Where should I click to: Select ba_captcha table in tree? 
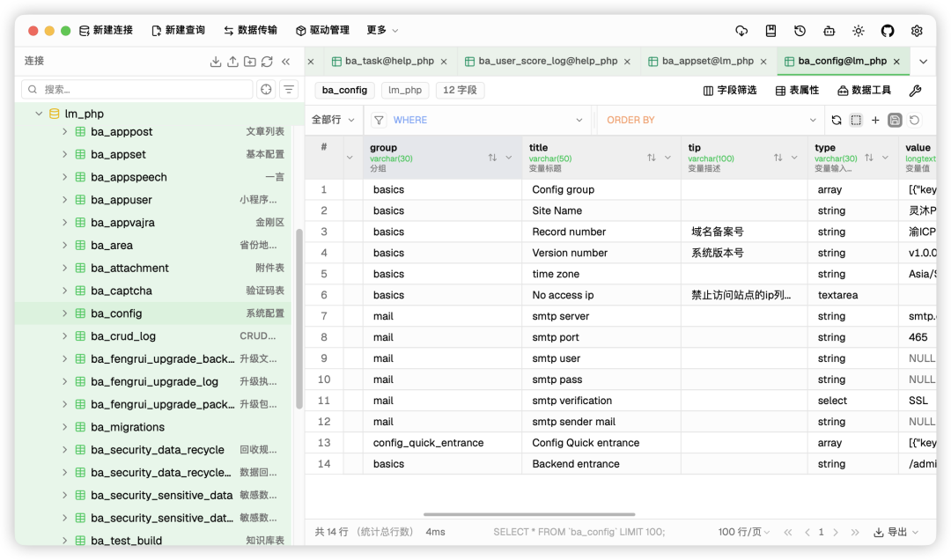point(153,291)
